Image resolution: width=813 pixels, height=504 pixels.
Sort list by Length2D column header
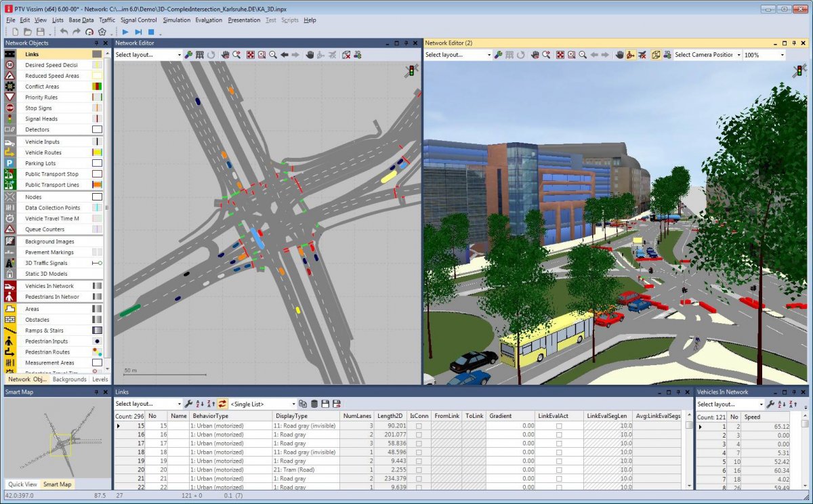click(x=390, y=416)
